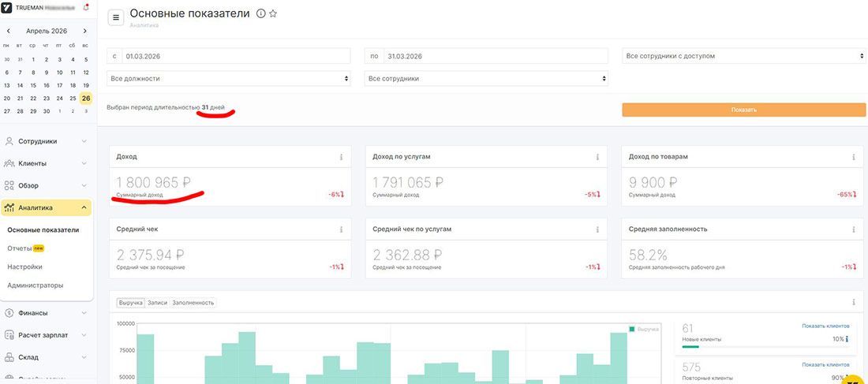
Task: Click the Финансы sidebar icon
Action: coord(9,312)
